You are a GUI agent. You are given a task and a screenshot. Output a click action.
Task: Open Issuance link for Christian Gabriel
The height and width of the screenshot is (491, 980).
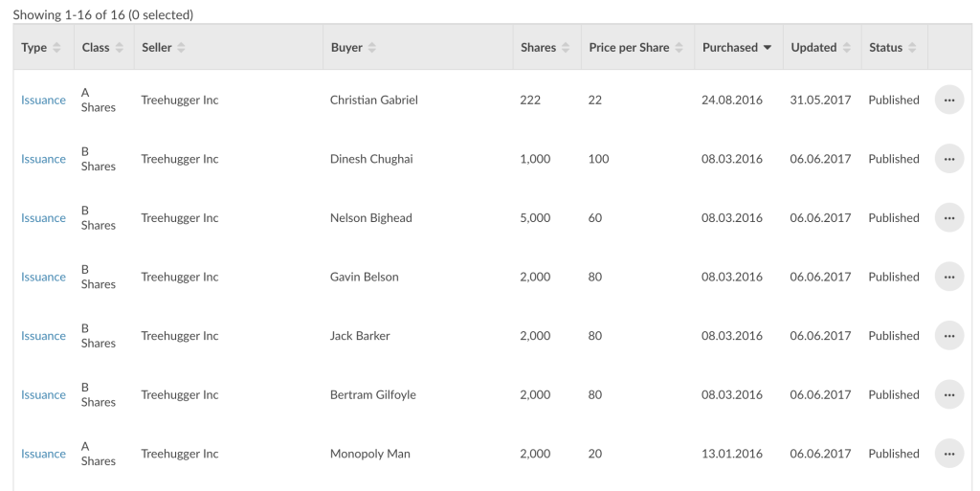tap(43, 100)
